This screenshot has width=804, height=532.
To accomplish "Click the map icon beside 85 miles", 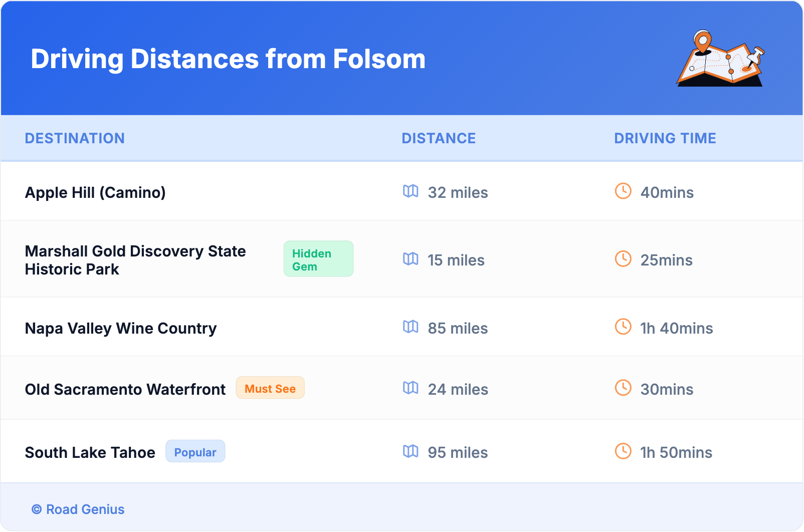I will [411, 327].
